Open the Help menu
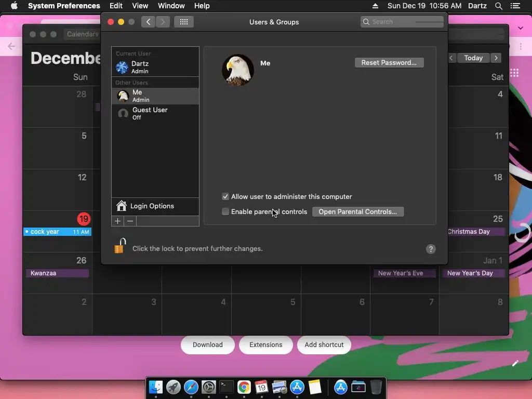Viewport: 532px width, 399px height. pyautogui.click(x=202, y=6)
